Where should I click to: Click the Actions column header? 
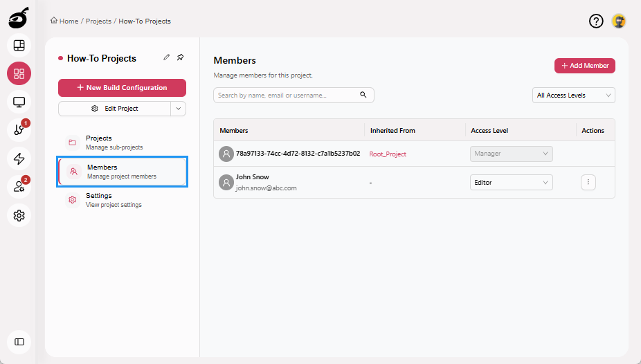click(x=593, y=130)
